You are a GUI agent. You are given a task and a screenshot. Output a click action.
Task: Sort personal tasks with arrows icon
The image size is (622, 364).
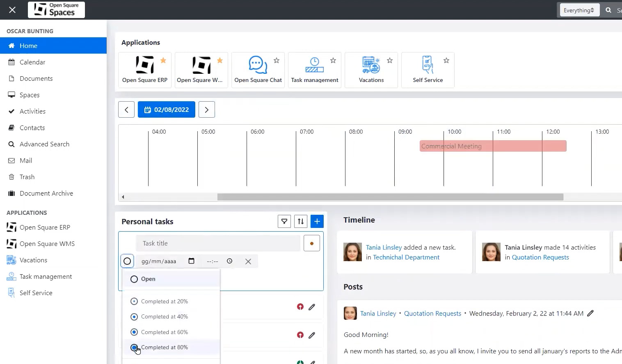301,221
